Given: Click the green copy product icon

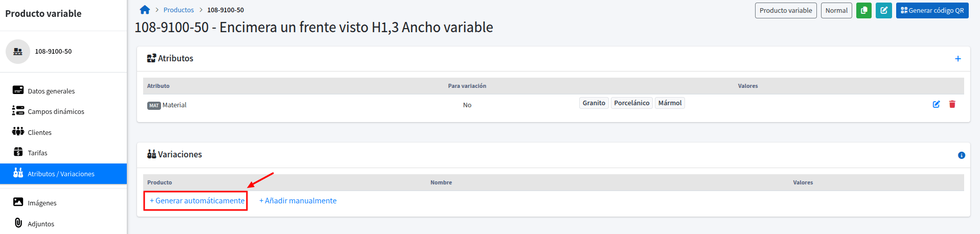Looking at the screenshot, I should [x=864, y=10].
